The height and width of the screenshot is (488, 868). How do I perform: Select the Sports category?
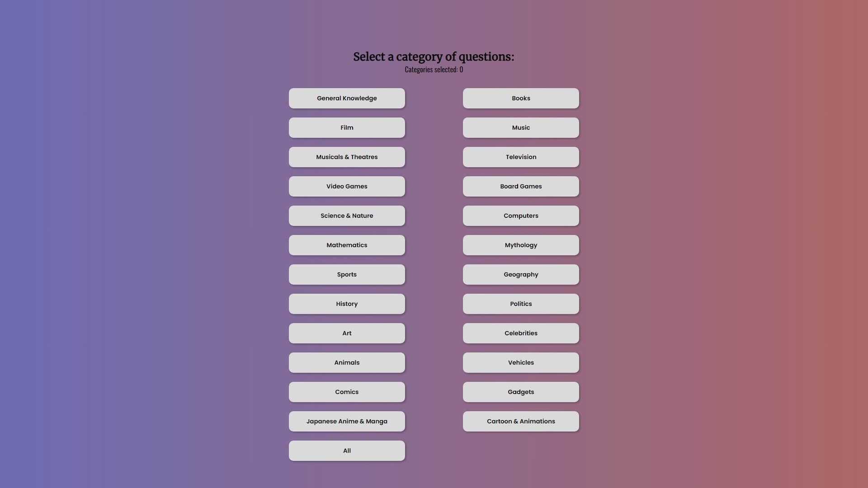coord(347,274)
